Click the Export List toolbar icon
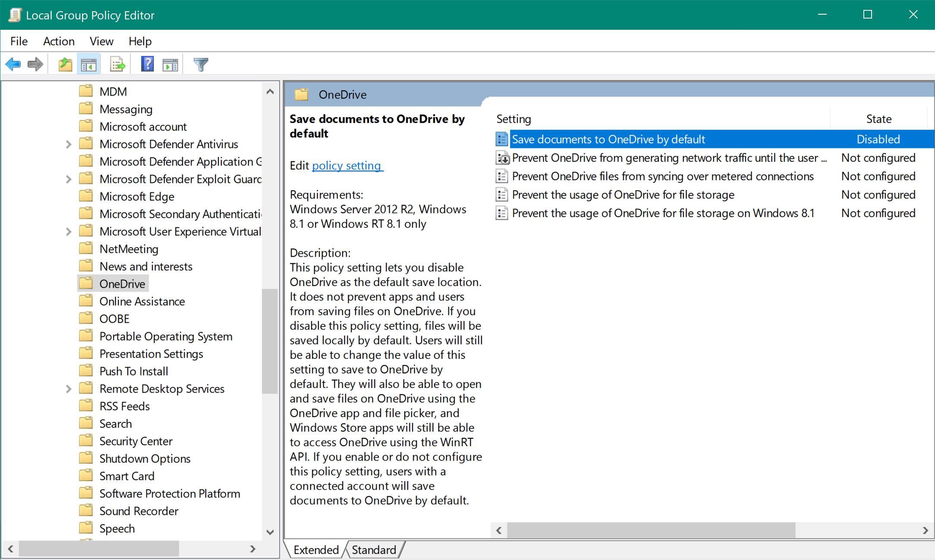The height and width of the screenshot is (560, 935). (117, 65)
